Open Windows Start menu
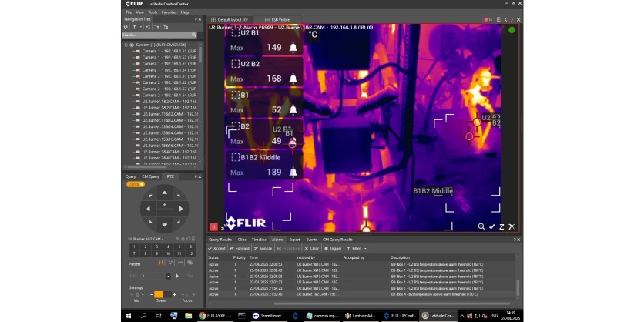 [128, 316]
